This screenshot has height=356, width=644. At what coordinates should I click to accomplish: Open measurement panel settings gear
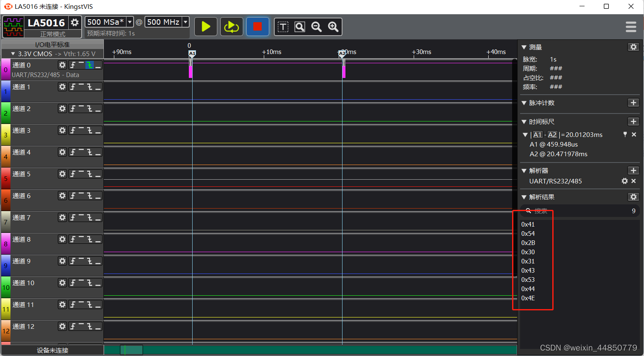(x=634, y=47)
